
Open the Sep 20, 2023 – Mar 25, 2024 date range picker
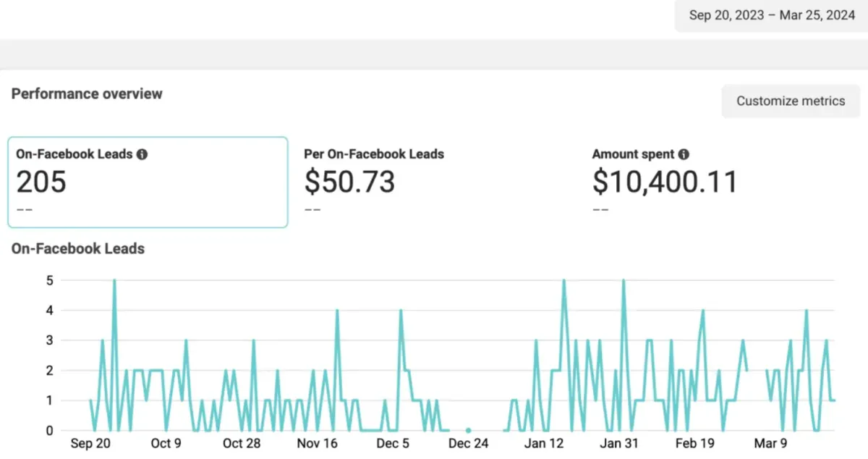[x=771, y=16]
